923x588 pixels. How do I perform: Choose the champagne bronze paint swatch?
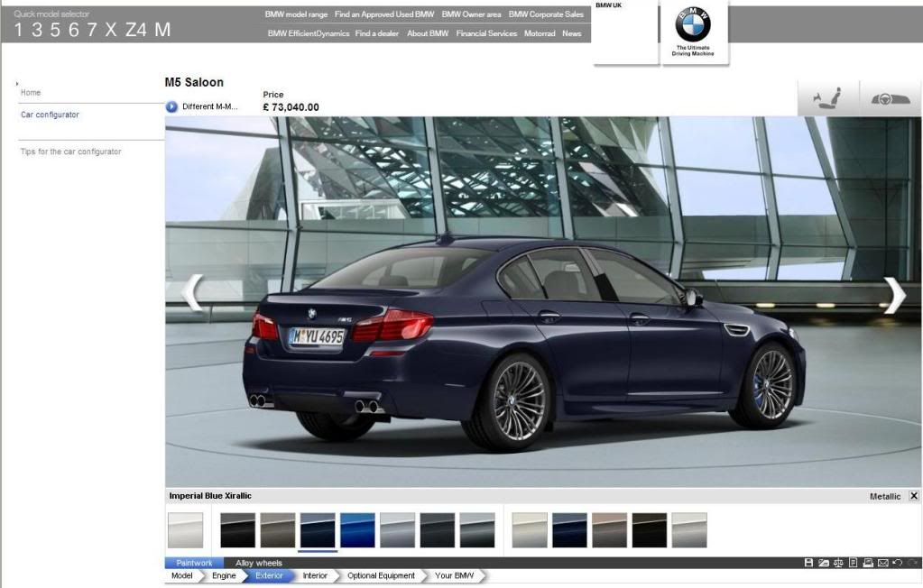click(609, 529)
